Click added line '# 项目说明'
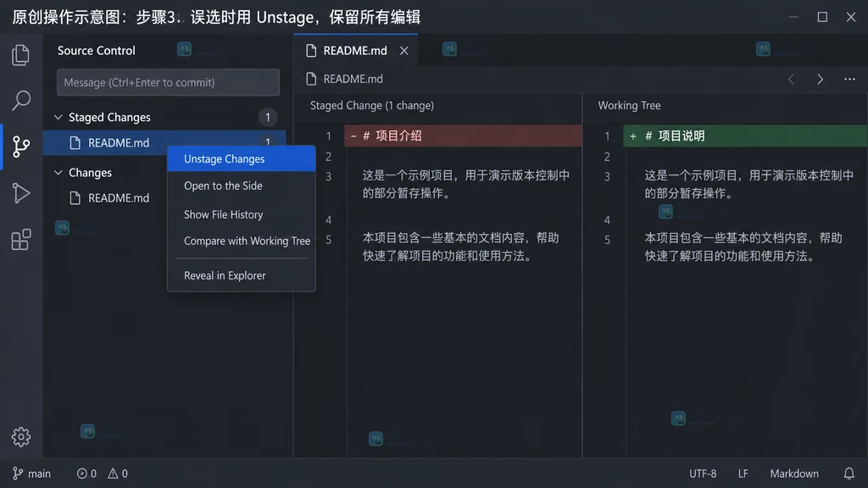 (745, 136)
